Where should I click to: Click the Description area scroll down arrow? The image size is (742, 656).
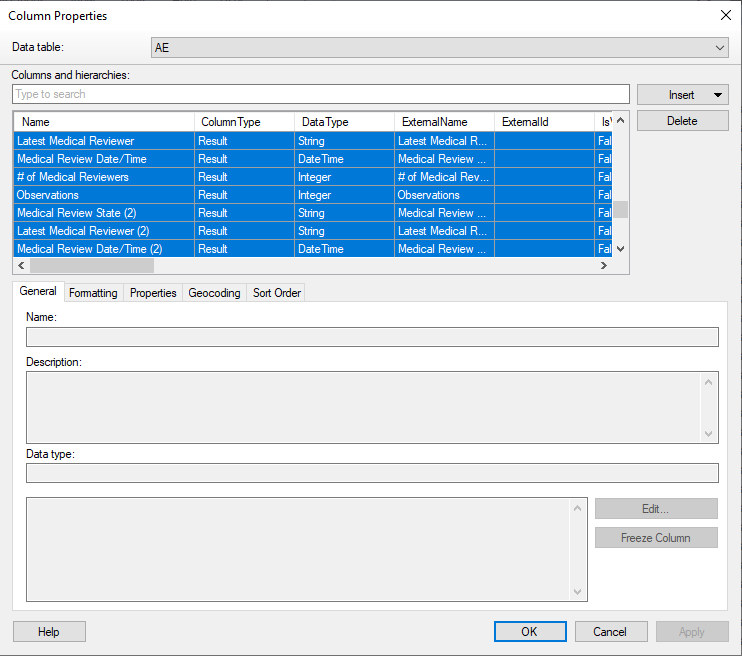click(708, 434)
